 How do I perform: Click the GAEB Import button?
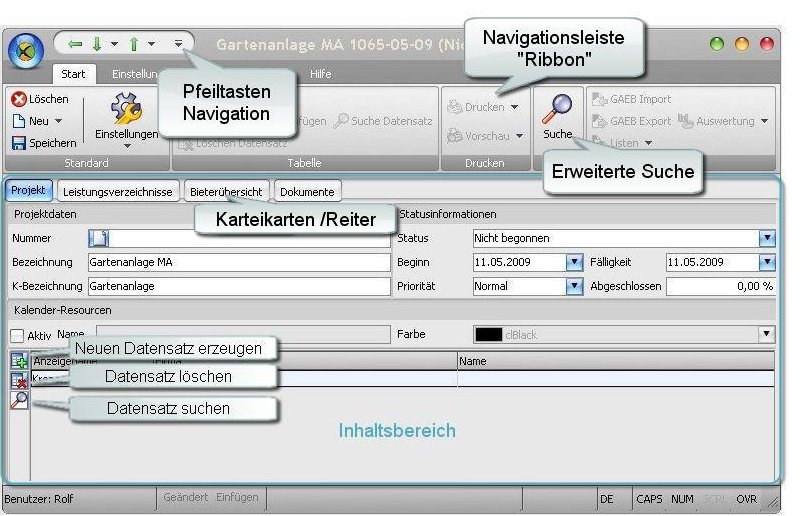click(632, 99)
